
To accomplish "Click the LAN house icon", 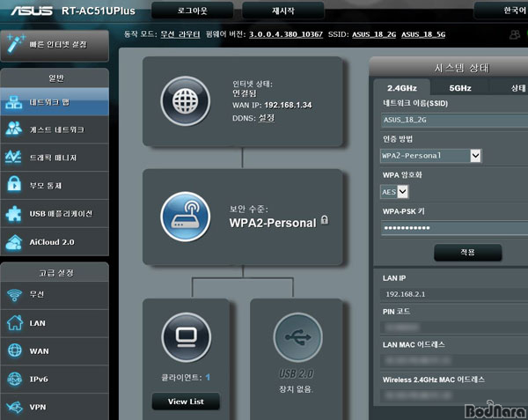I will (x=15, y=322).
